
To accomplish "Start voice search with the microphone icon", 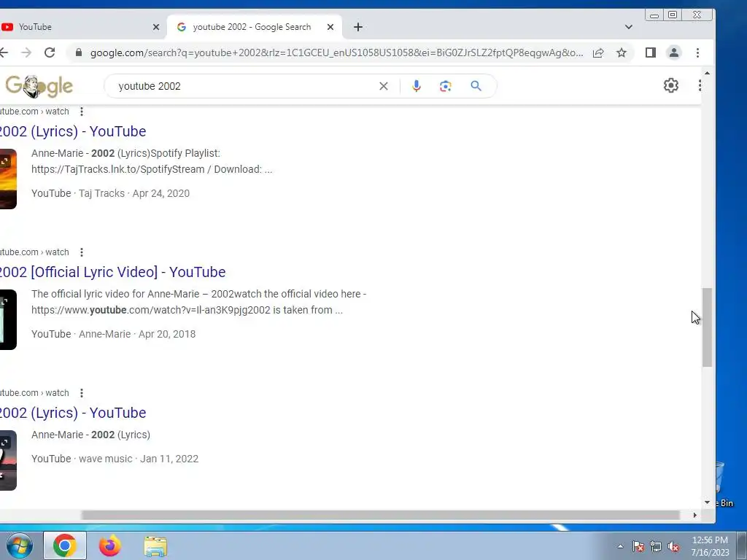I will click(417, 86).
